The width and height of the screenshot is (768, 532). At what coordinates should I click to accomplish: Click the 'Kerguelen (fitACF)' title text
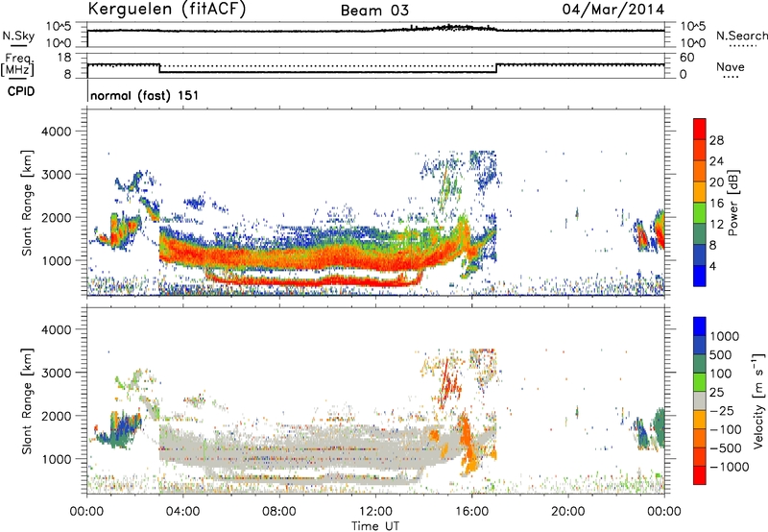(x=166, y=9)
